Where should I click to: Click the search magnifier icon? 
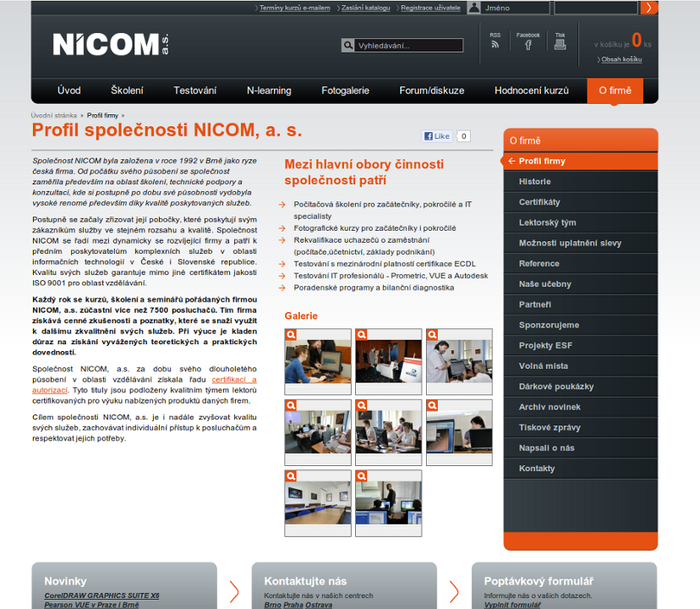(347, 45)
